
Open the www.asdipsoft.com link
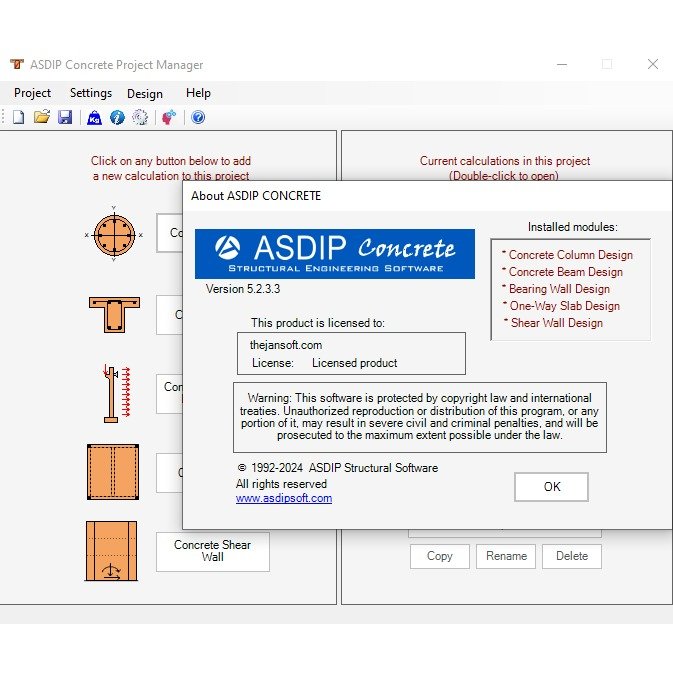tap(284, 498)
